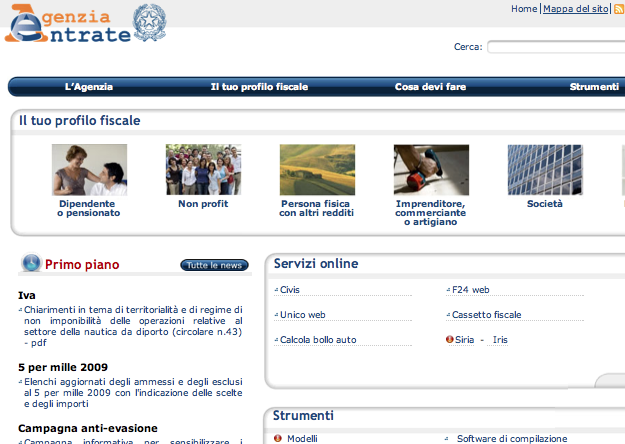The image size is (625, 444).
Task: Open the Software di compilazione link
Action: [512, 438]
